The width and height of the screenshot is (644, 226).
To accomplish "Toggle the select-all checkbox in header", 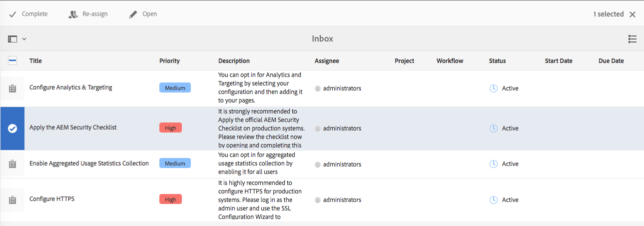I will [12, 60].
